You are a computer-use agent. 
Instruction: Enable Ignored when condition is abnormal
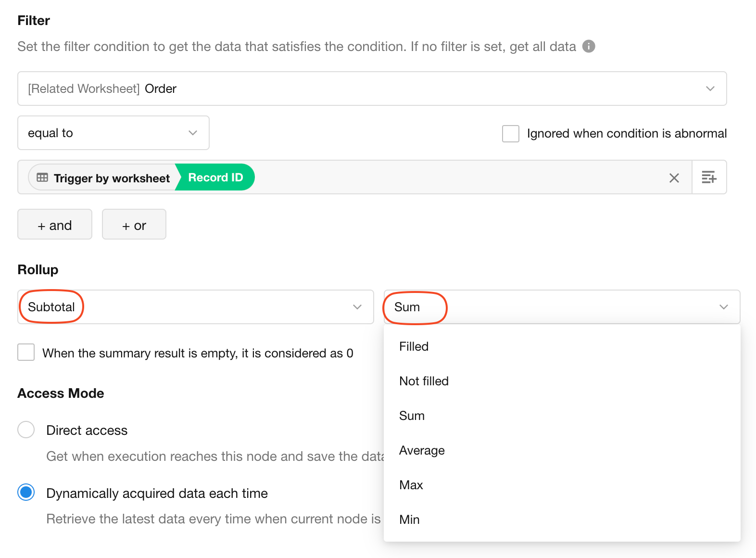(x=510, y=134)
